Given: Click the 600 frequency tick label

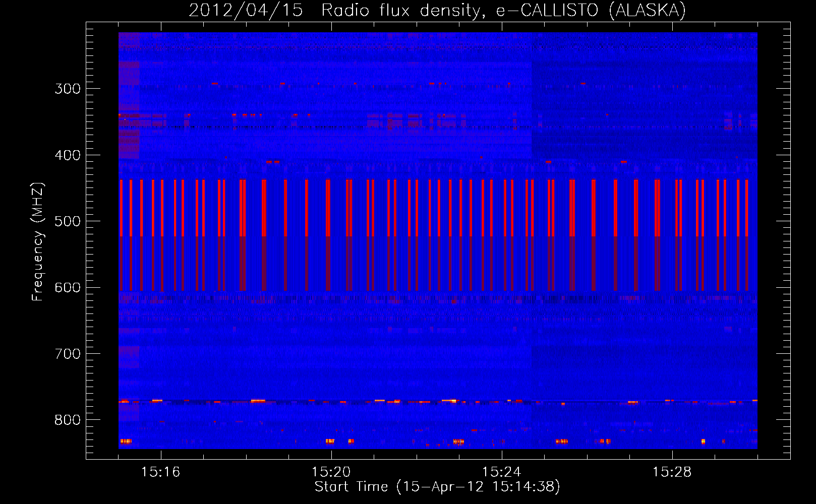Looking at the screenshot, I should tap(68, 288).
